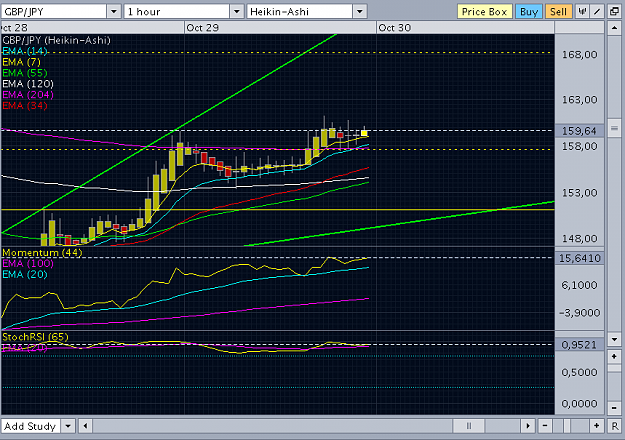This screenshot has width=625, height=440.
Task: Click the 0,0000 StochRSI axis label
Action: [580, 404]
